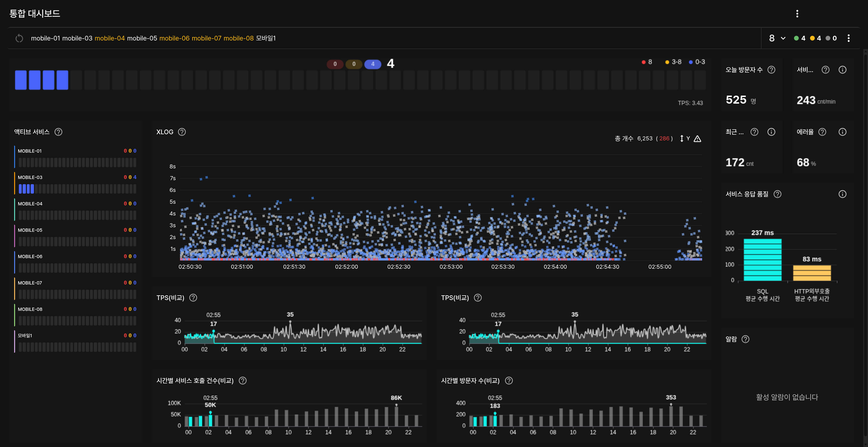Open help for 알람 panel
Image resolution: width=868 pixels, height=447 pixels.
coord(745,339)
